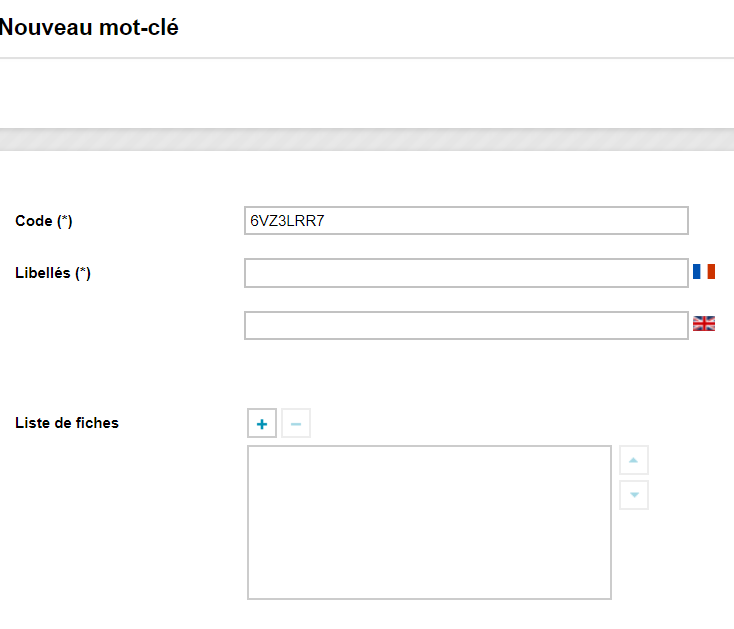Move selected fiche up with arrow
This screenshot has height=629, width=734.
tap(634, 460)
